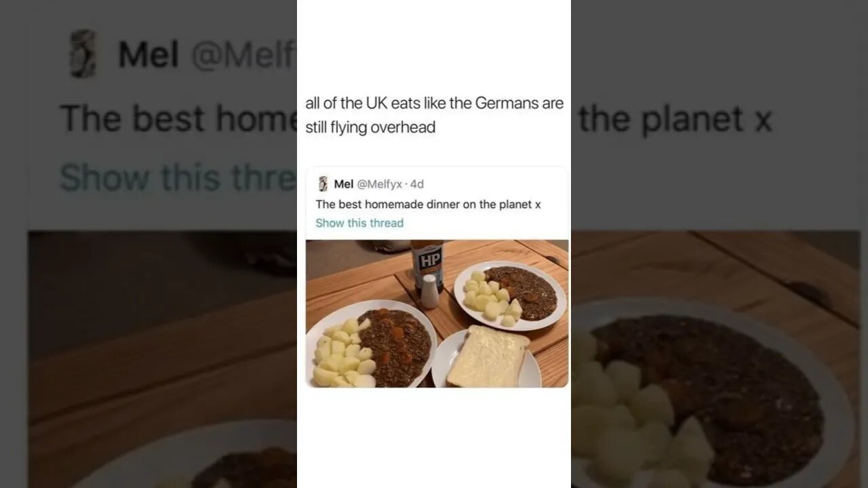The image size is (868, 488).
Task: Click the large blurred 'Mel' name at left
Action: pyautogui.click(x=149, y=55)
